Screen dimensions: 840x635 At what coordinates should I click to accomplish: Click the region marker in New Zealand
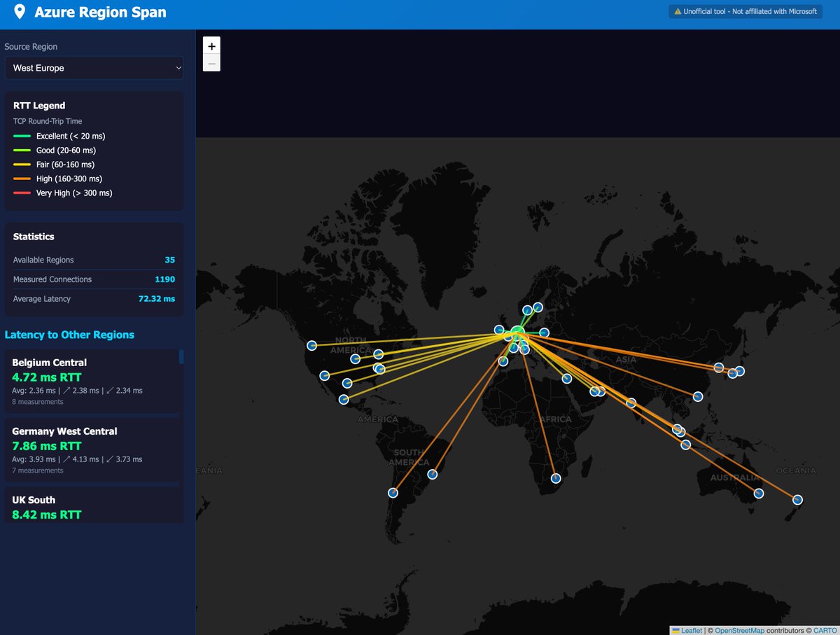tap(797, 500)
